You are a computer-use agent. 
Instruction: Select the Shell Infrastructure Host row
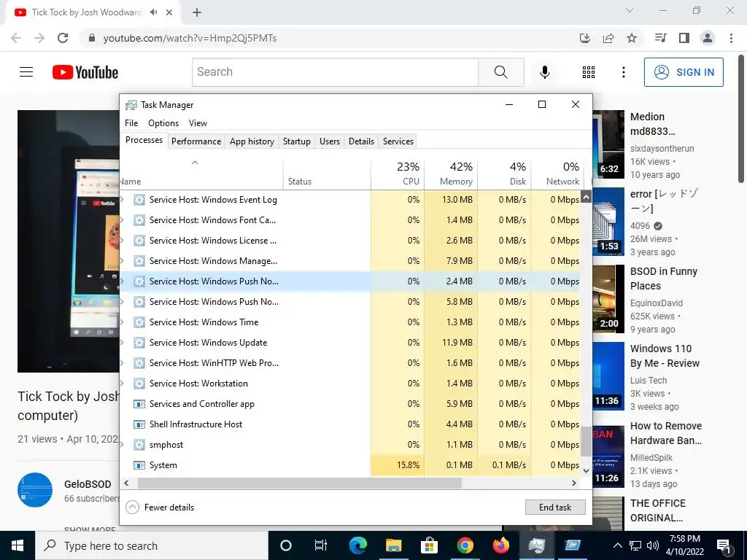coord(350,424)
